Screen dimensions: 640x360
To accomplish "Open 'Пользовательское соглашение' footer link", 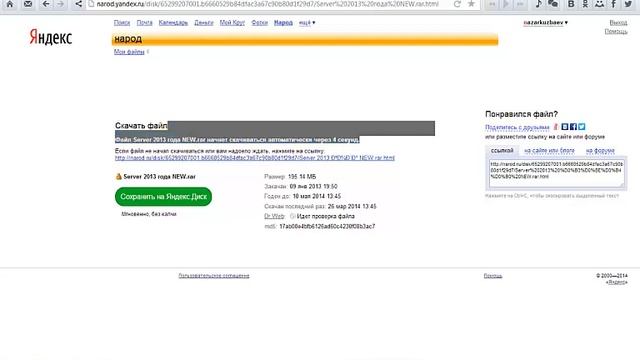I will pos(214,276).
